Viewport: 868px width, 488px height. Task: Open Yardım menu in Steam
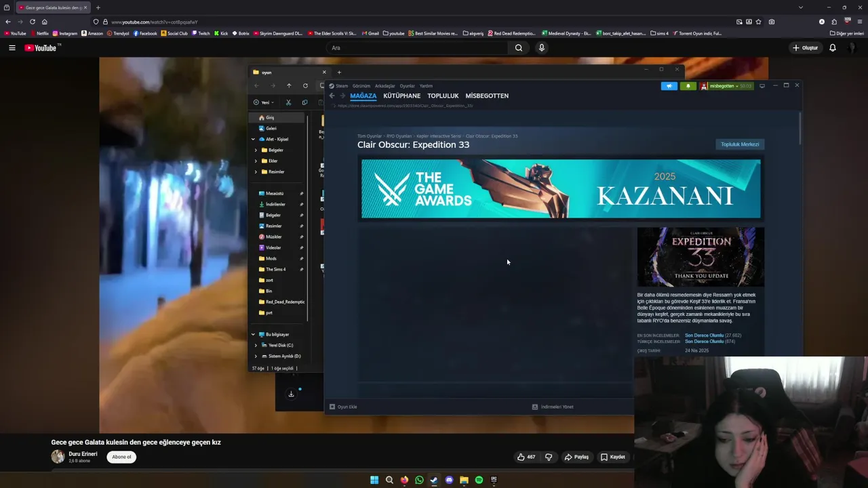tap(426, 86)
